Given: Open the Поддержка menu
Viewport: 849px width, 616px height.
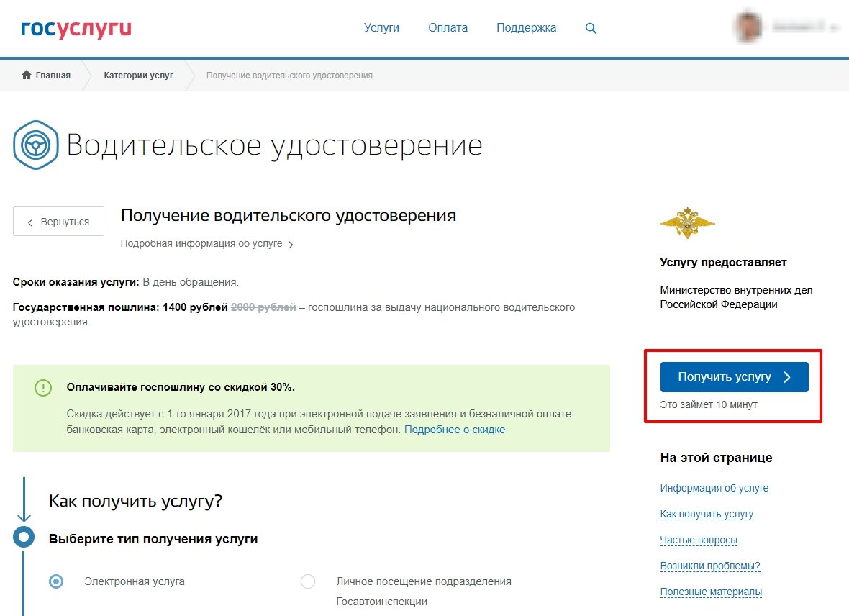Looking at the screenshot, I should point(526,27).
